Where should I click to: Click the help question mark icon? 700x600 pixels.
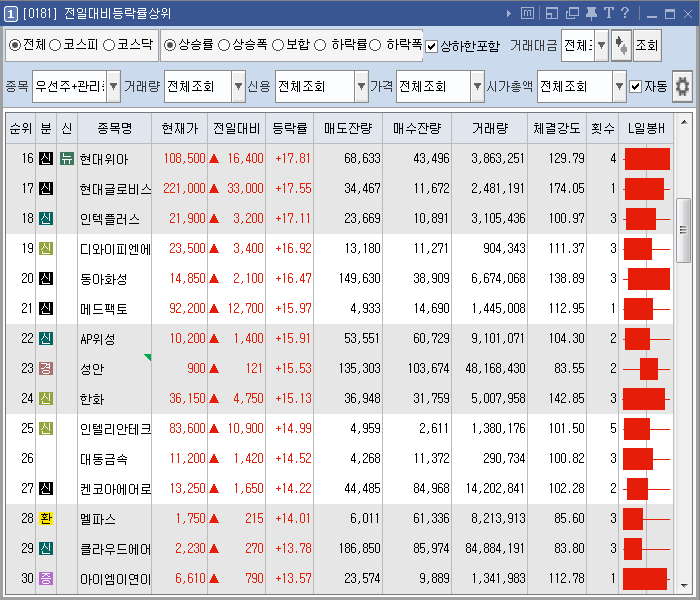click(x=625, y=13)
